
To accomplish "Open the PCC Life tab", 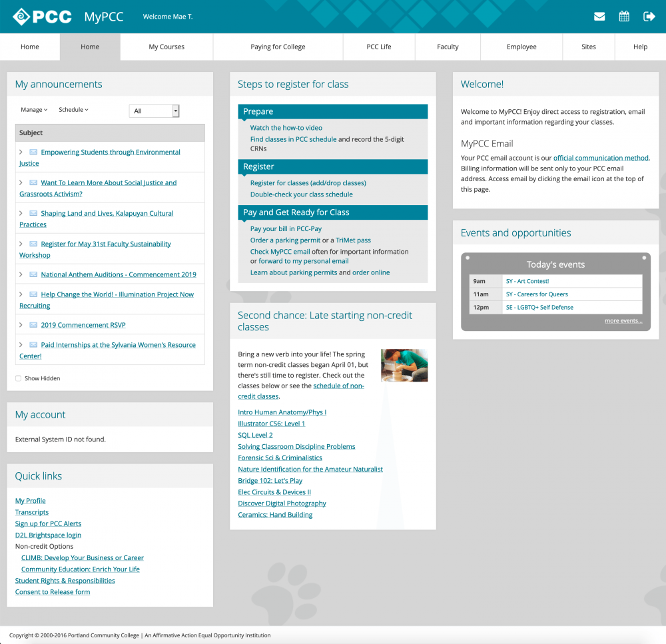I will point(378,47).
